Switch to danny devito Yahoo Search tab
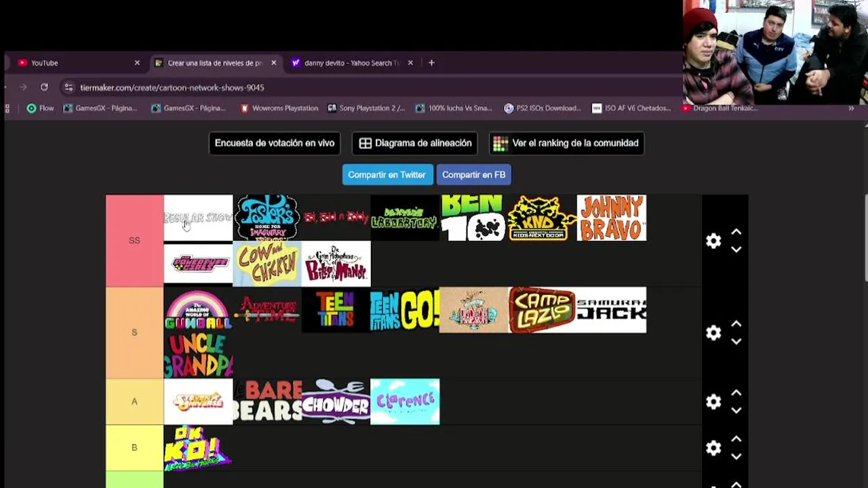Image resolution: width=868 pixels, height=488 pixels. 352,62
